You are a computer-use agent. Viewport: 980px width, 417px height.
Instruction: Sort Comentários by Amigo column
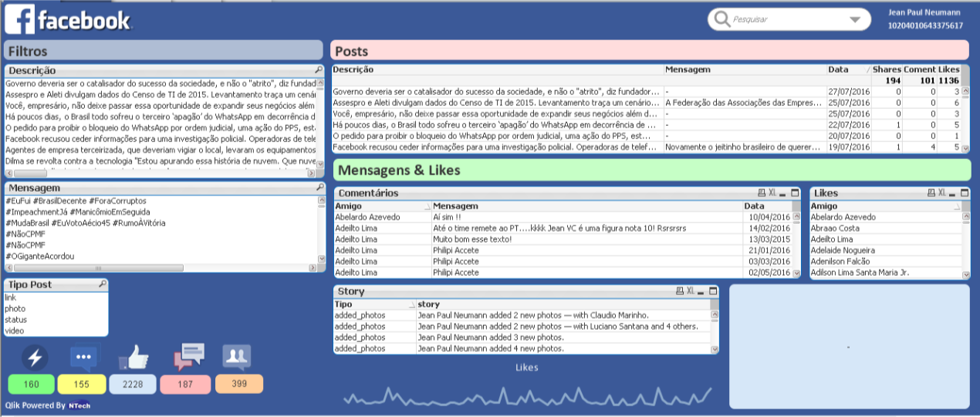click(383, 206)
